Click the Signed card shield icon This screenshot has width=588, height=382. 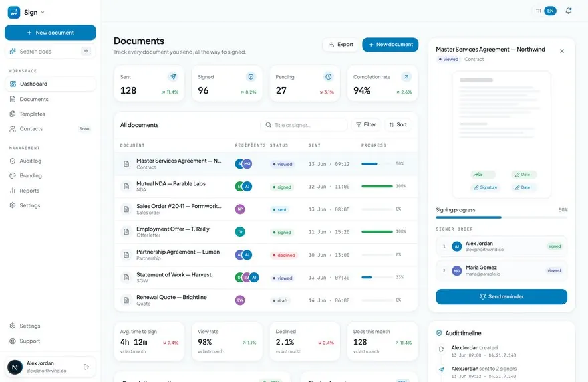(x=251, y=77)
